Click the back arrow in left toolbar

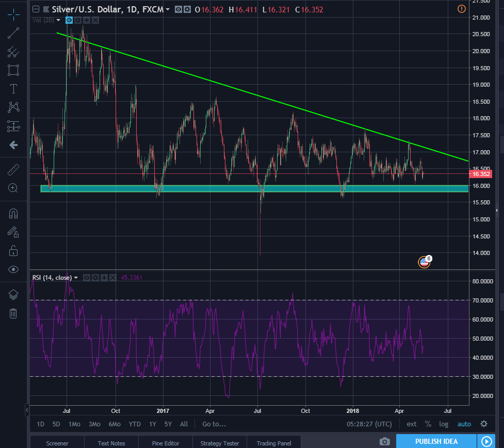coord(13,145)
